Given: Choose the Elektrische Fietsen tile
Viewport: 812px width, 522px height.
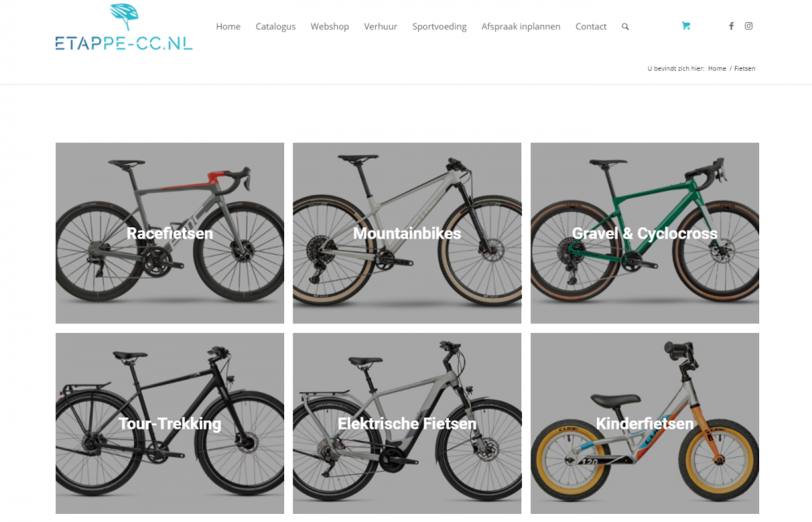Looking at the screenshot, I should (x=407, y=423).
